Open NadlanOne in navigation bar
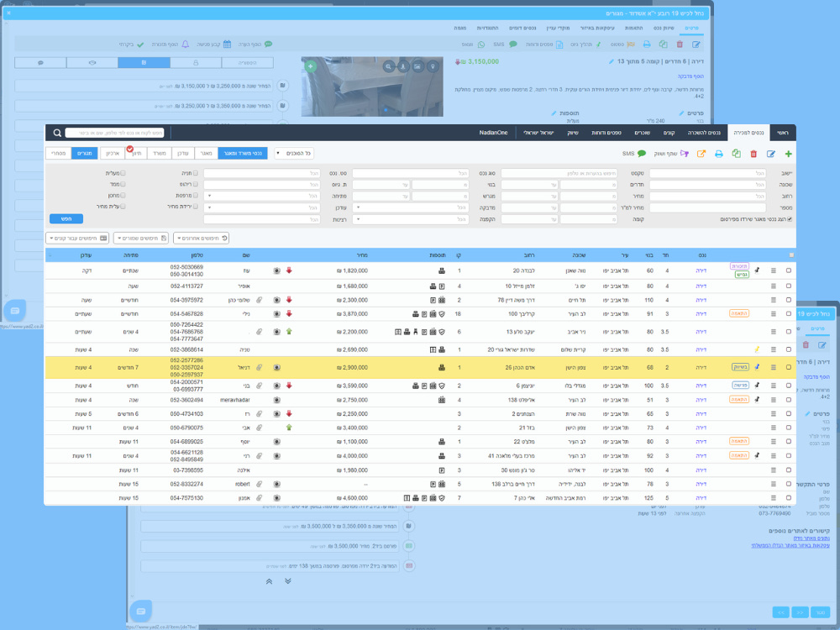The height and width of the screenshot is (630, 840). click(493, 133)
